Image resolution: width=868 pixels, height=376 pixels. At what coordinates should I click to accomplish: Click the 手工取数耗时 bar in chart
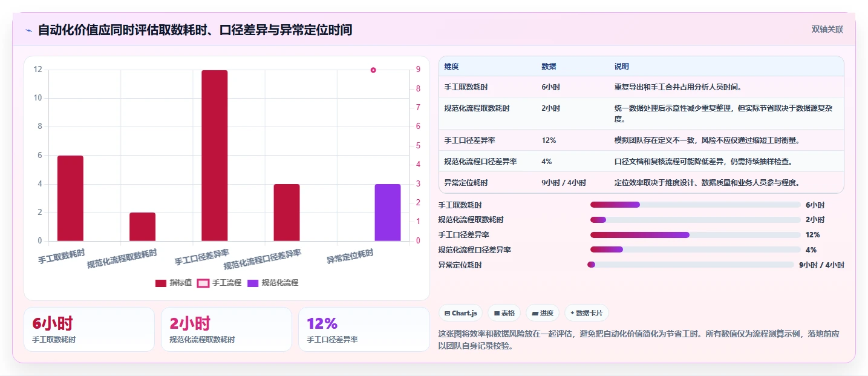pyautogui.click(x=70, y=199)
